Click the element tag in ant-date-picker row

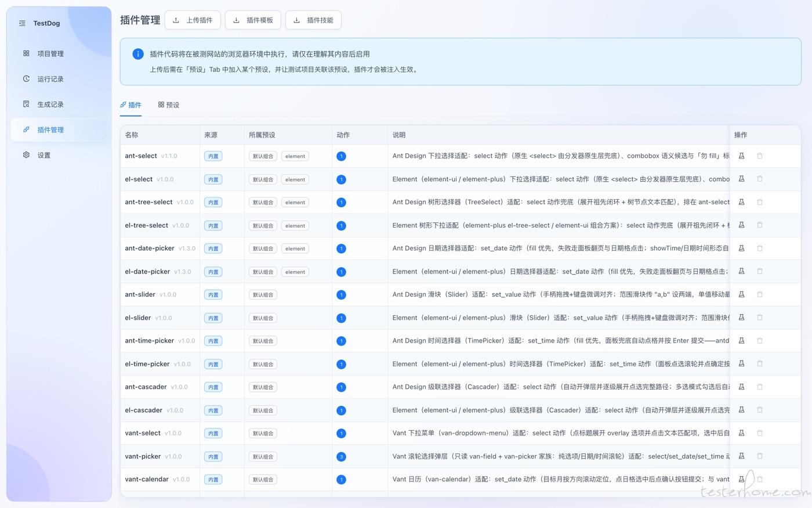[x=295, y=248]
